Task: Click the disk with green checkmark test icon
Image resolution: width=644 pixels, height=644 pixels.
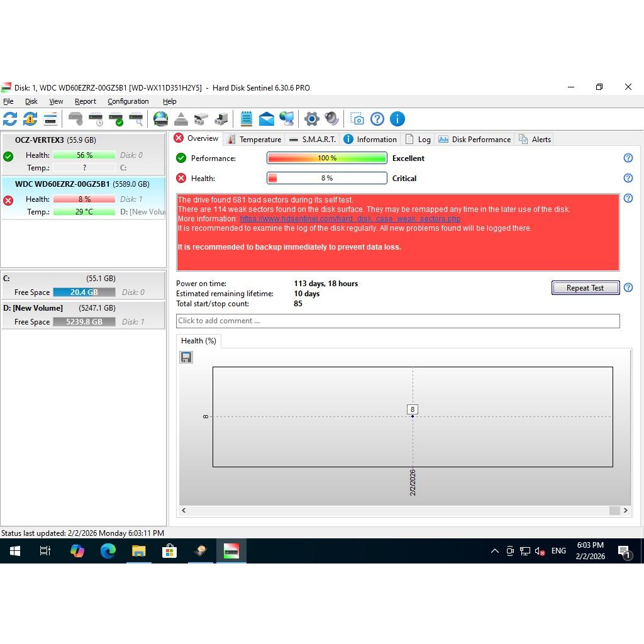Action: pyautogui.click(x=116, y=119)
